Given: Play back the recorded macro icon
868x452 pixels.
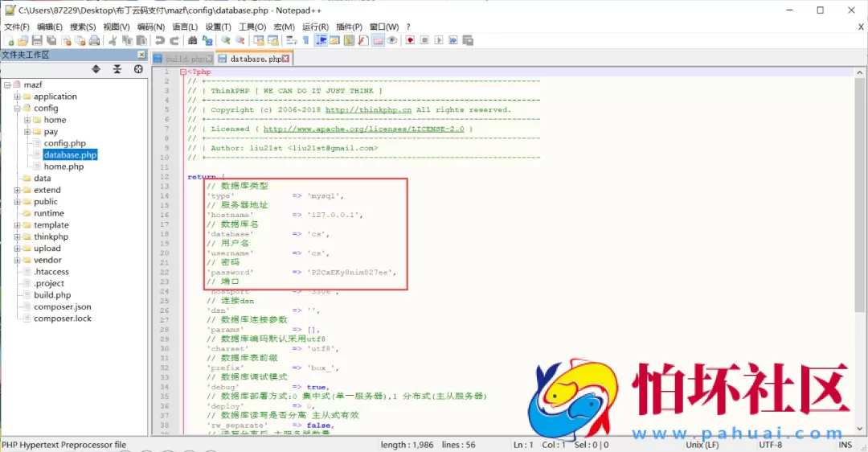Looking at the screenshot, I should point(439,40).
